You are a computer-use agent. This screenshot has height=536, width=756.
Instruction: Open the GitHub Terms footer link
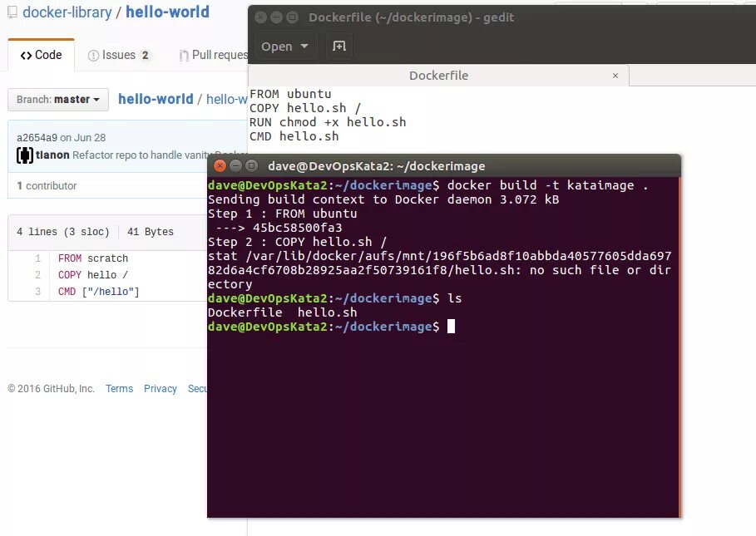119,389
